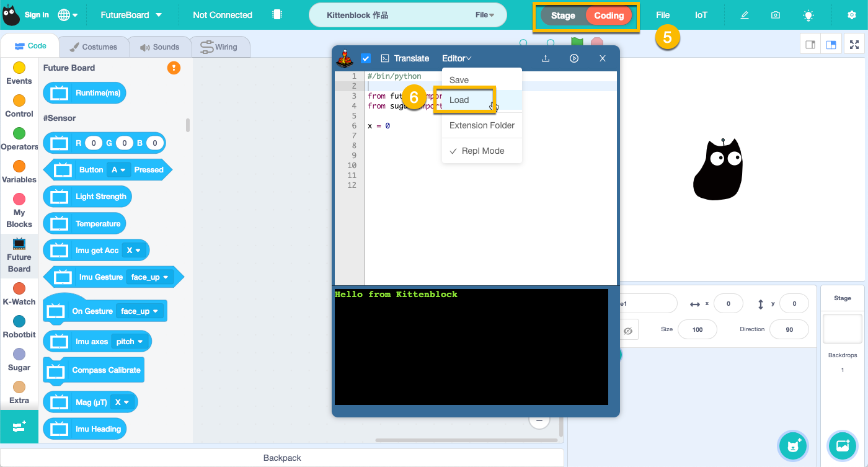Image resolution: width=868 pixels, height=467 pixels.
Task: Select the K-Watch block category
Action: tap(19, 294)
